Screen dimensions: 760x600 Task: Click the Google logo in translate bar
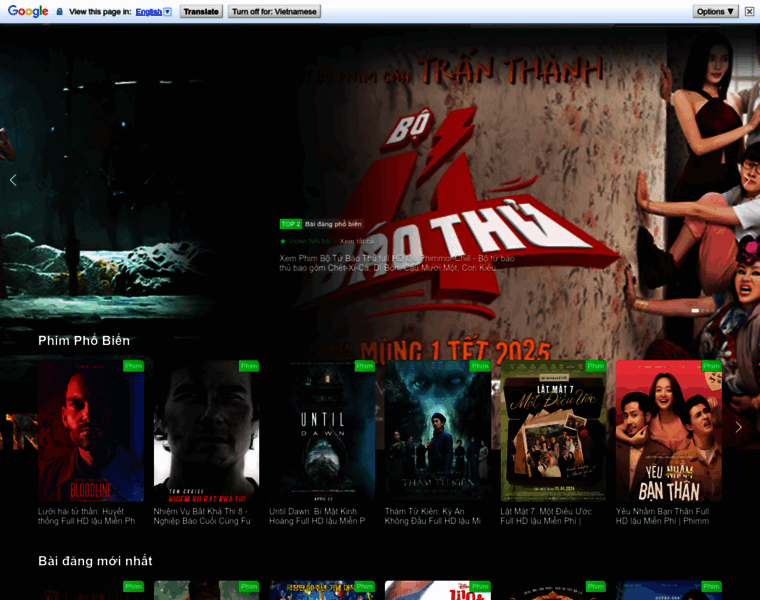(x=28, y=11)
